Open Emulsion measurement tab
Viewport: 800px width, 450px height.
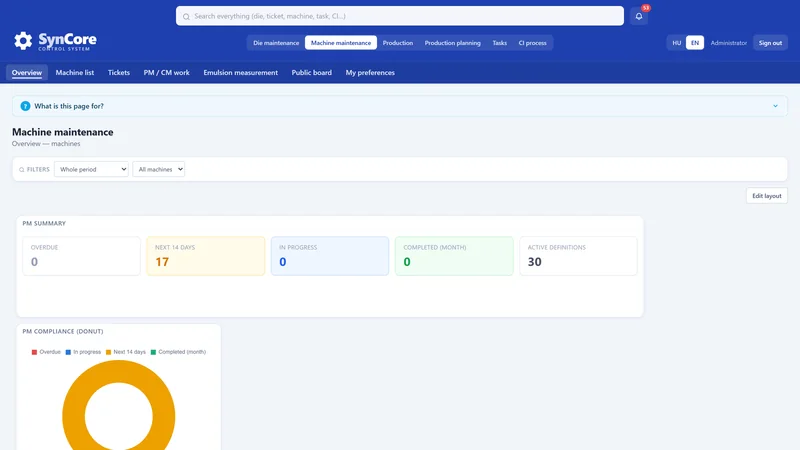(x=240, y=72)
